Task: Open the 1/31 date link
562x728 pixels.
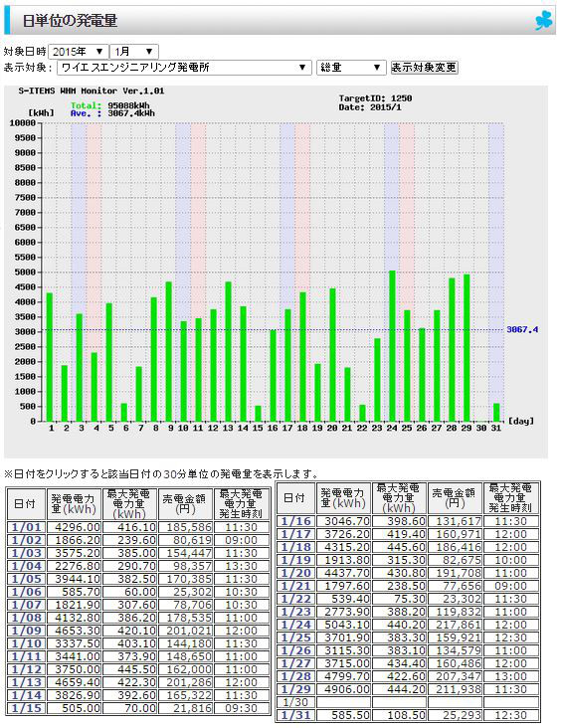Action: (295, 715)
